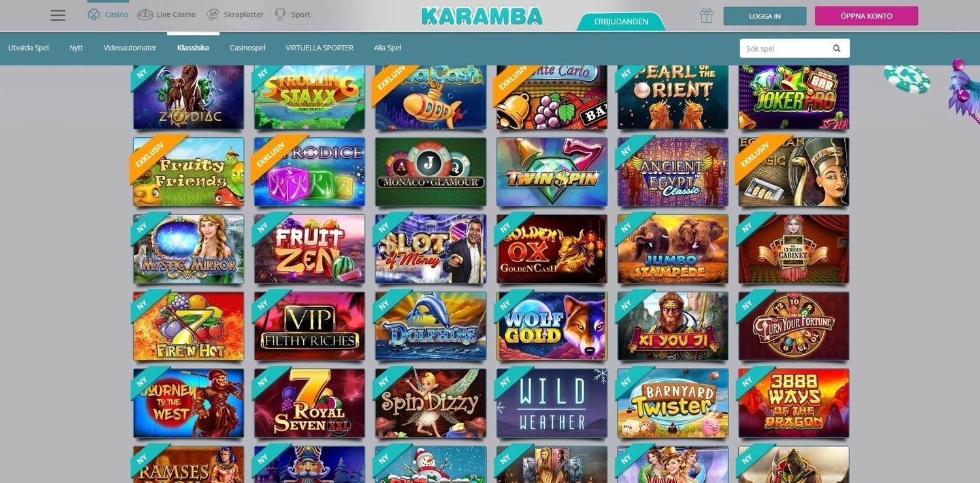Open the Virtuella Sporter category
Viewport: 980px width, 483px height.
click(x=319, y=48)
